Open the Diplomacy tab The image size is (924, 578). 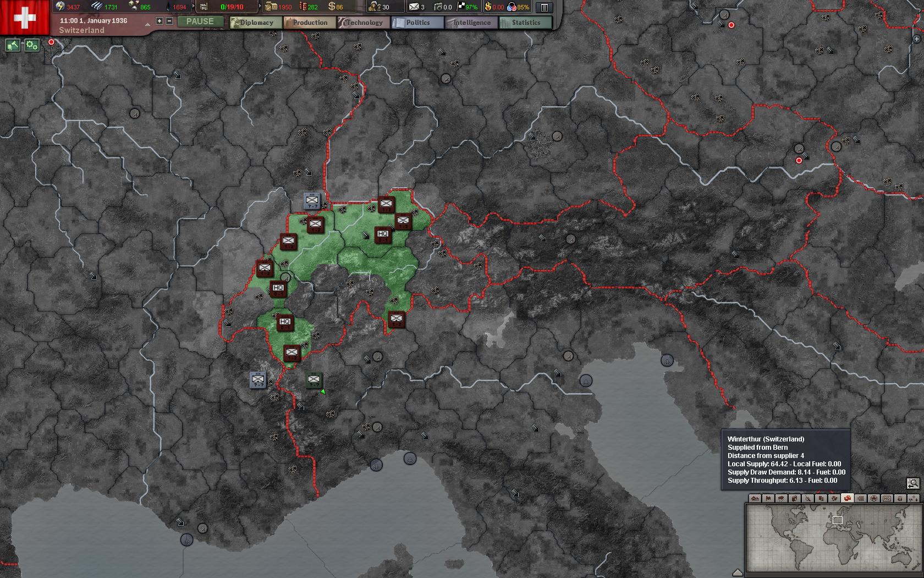tap(256, 23)
